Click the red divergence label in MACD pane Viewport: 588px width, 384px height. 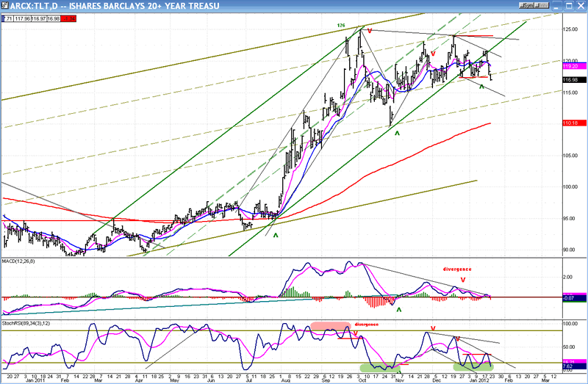pos(457,269)
